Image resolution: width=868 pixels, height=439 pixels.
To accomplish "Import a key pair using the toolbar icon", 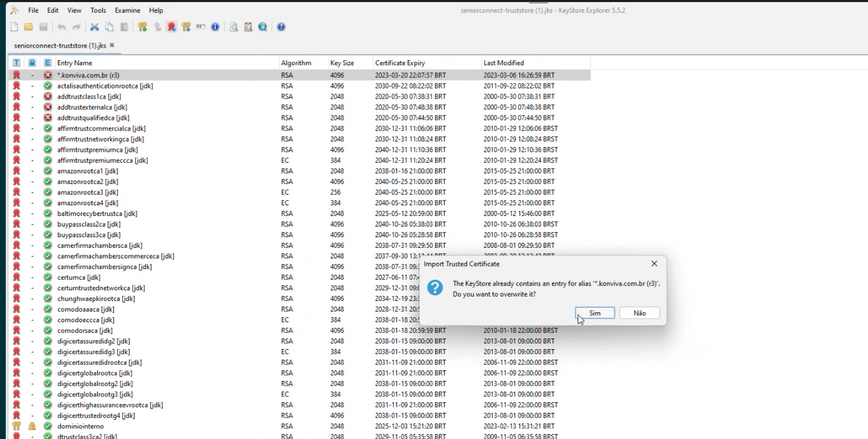I will (x=186, y=27).
